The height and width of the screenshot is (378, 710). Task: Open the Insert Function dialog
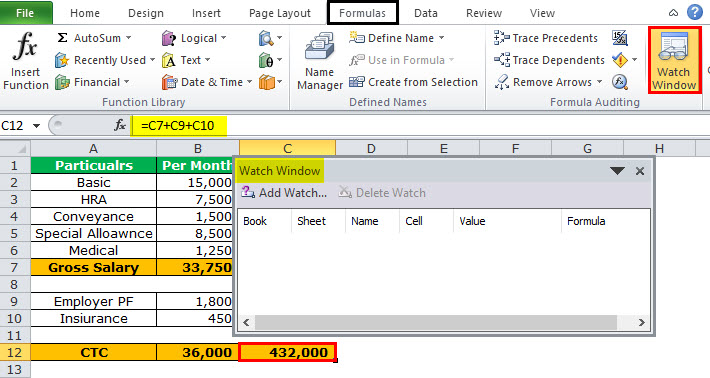(25, 61)
